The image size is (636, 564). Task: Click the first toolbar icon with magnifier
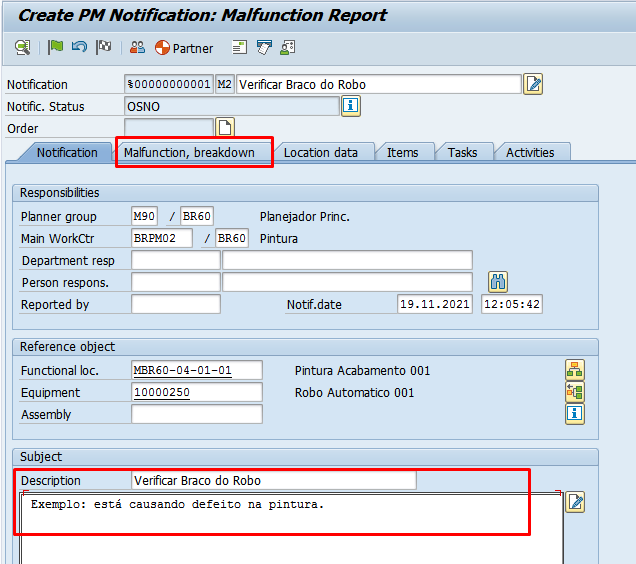tap(23, 47)
